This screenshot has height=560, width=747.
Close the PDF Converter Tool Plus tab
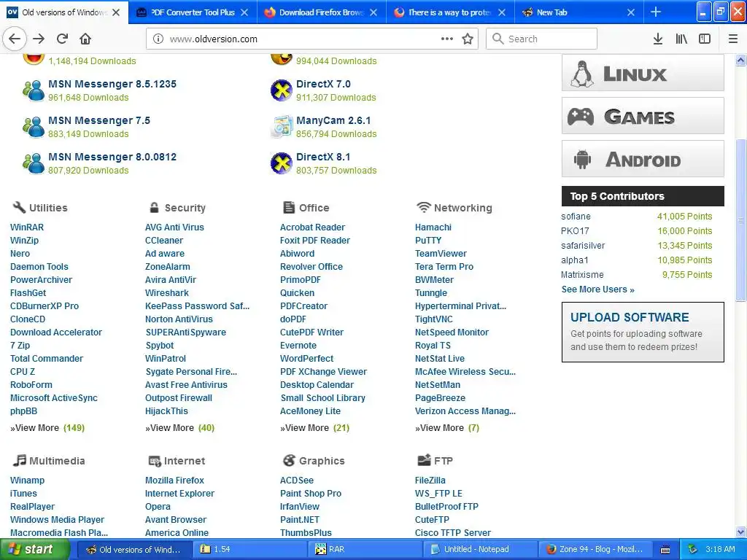point(244,12)
